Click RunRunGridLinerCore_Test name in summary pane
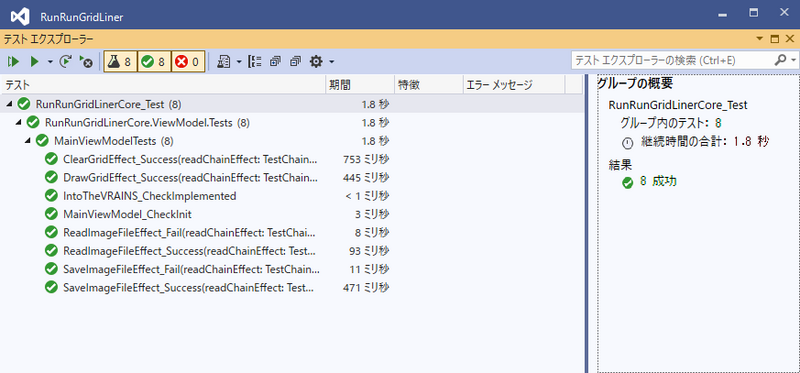Screen dimensions: 800x373 point(678,105)
